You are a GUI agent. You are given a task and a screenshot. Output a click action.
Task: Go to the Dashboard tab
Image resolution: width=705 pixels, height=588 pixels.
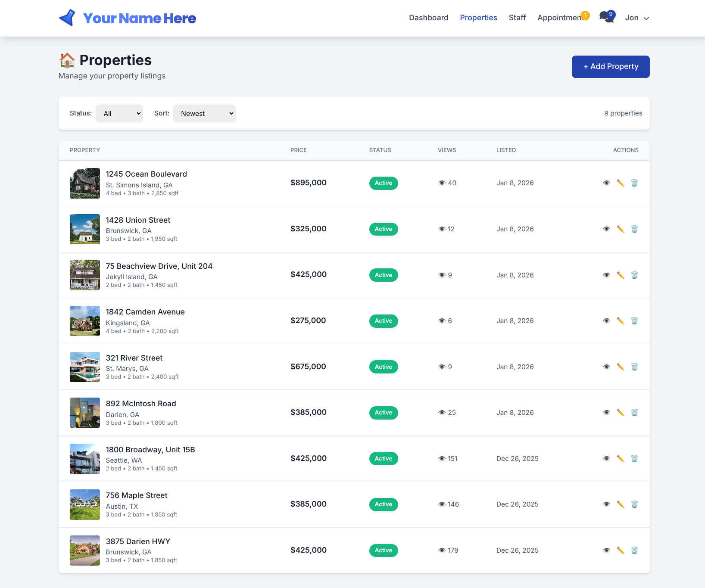[x=428, y=18]
